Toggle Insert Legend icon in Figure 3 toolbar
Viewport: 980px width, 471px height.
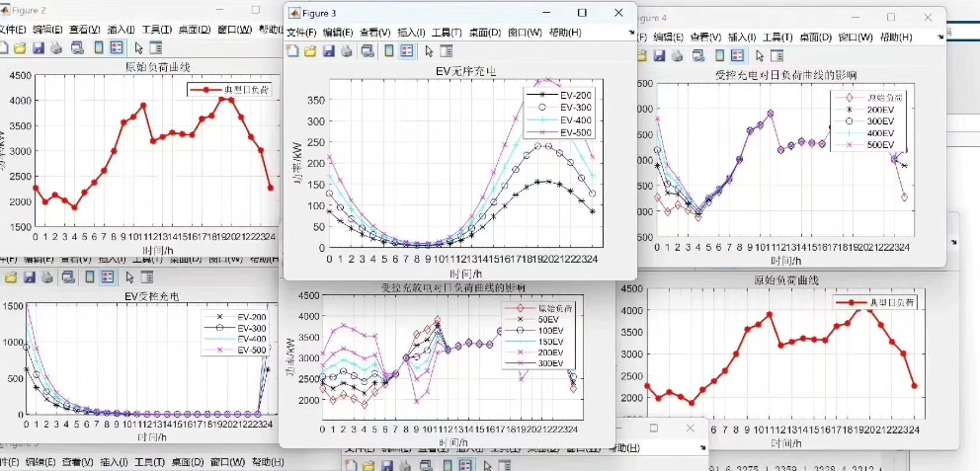pos(406,51)
